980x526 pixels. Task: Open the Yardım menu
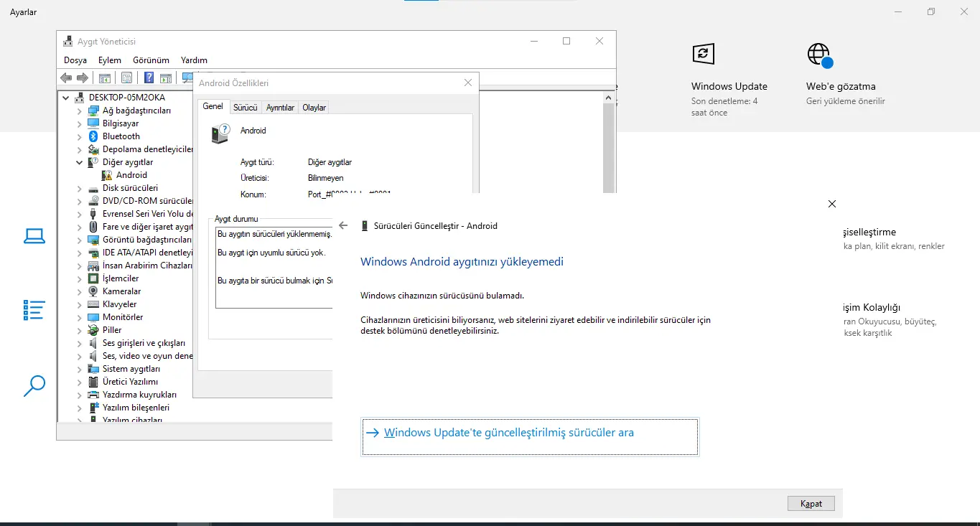pyautogui.click(x=194, y=60)
